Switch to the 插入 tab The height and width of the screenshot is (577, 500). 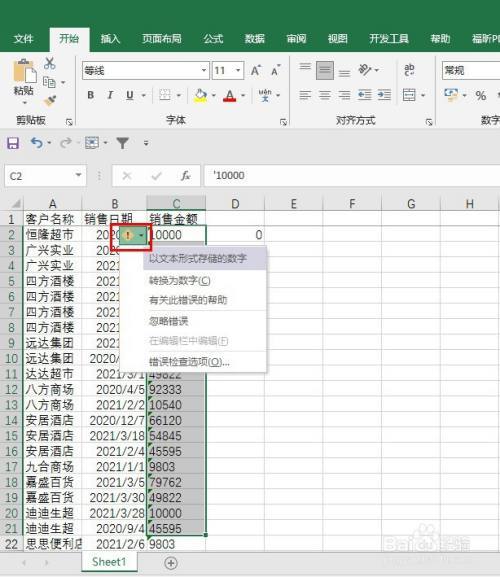click(110, 39)
